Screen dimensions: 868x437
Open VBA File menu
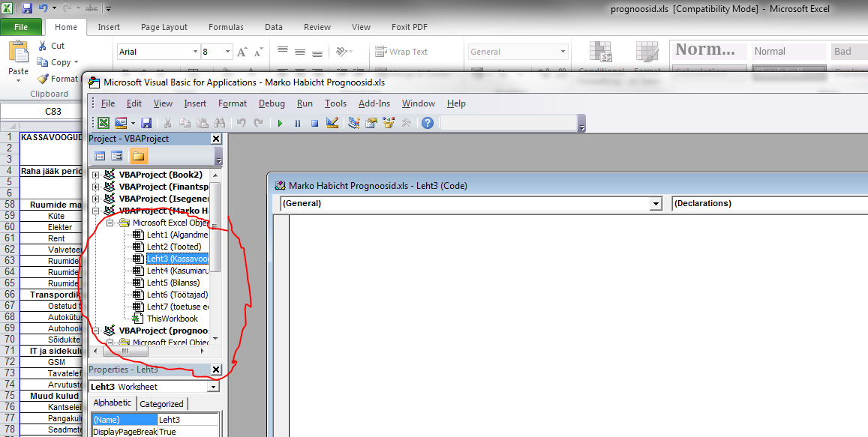[108, 103]
